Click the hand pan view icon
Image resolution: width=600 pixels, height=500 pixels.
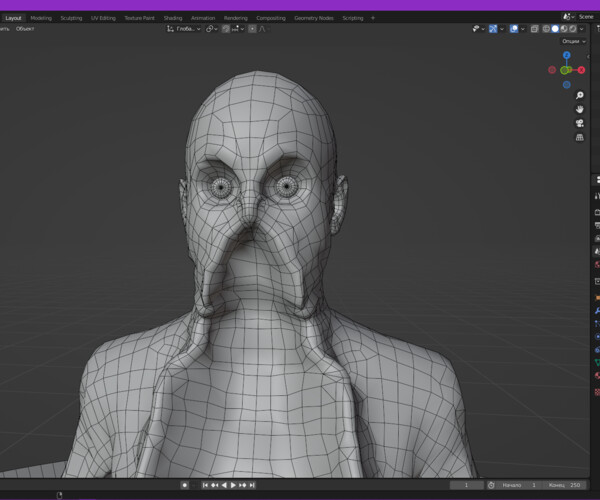click(x=580, y=109)
